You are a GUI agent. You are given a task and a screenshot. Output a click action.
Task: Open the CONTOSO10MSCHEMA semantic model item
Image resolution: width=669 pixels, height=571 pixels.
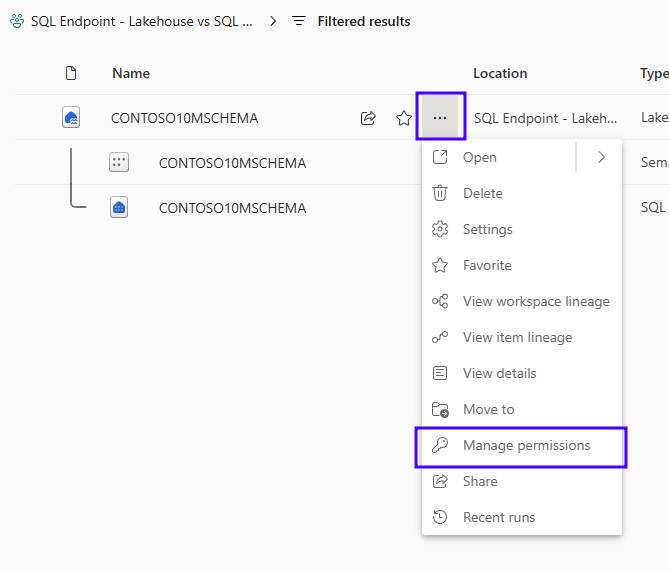232,163
